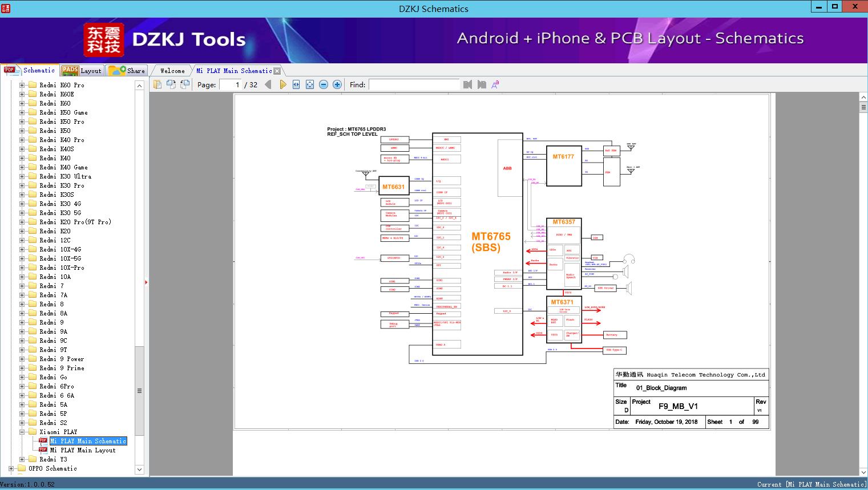This screenshot has width=868, height=490.
Task: Go to the previous page
Action: pyautogui.click(x=268, y=84)
